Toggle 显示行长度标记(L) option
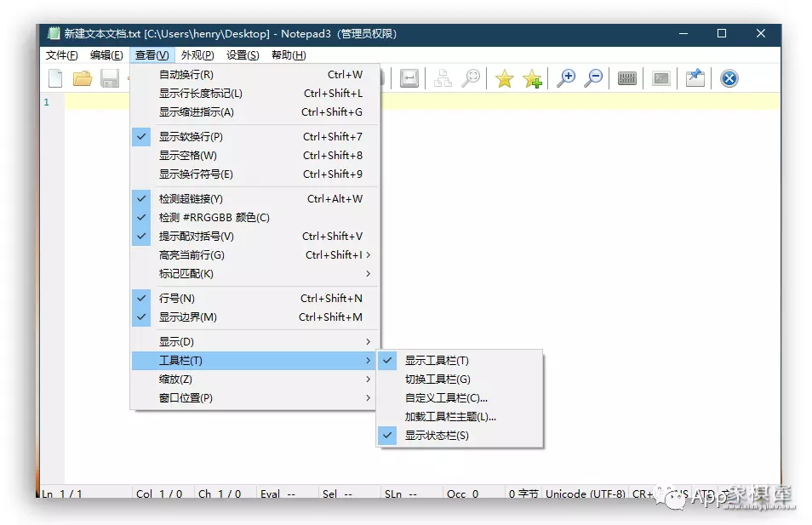Viewport: 812px width, 525px height. (255, 94)
